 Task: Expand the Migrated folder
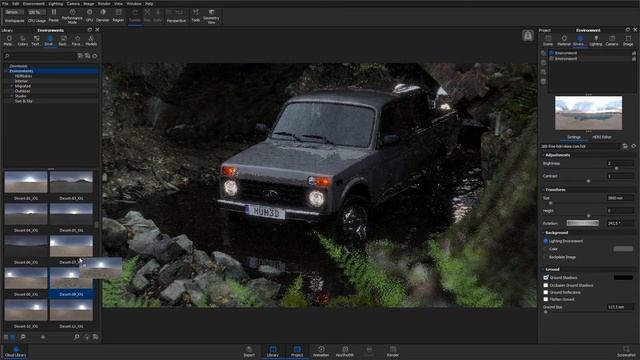point(11,86)
